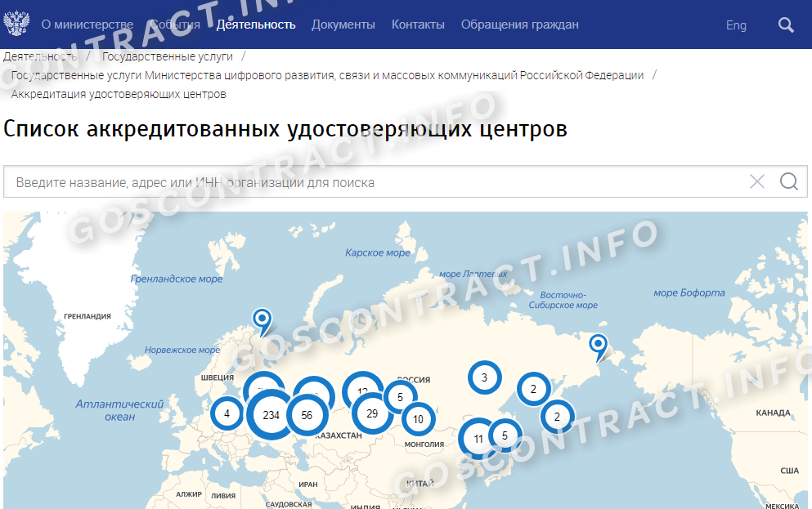Click the cluster marker labeled 10

point(418,420)
